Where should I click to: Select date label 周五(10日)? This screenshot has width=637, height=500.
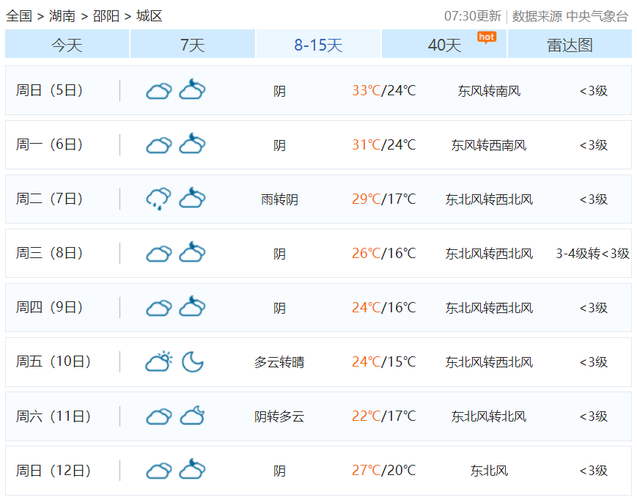[x=53, y=361]
